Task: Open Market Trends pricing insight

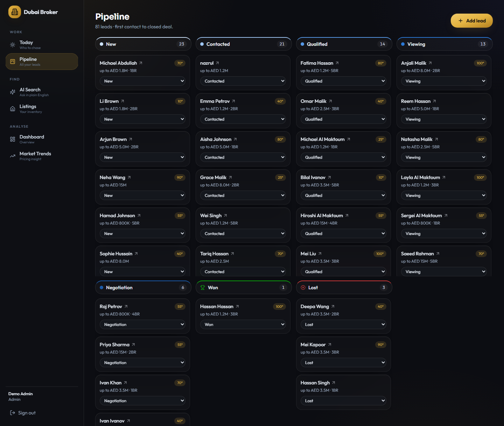Action: pos(42,156)
